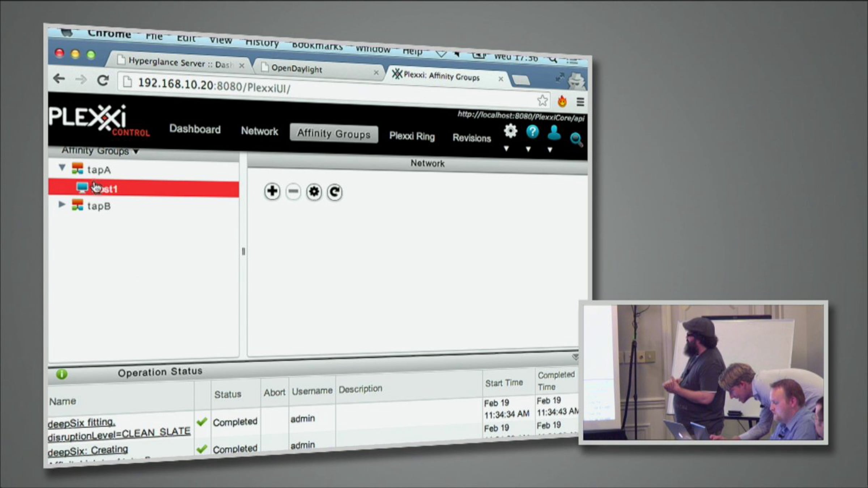Open the Chrome menu in the menu bar

[109, 34]
